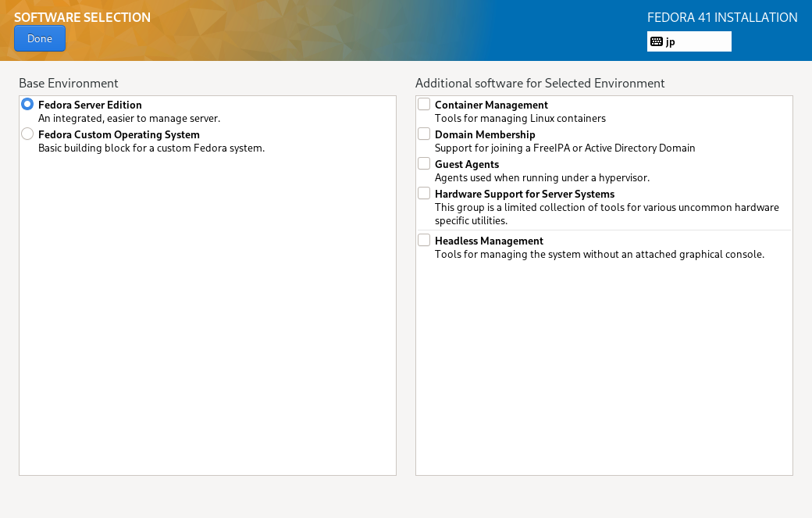The width and height of the screenshot is (812, 518).
Task: Tick Hardware Support for Server Systems checkbox
Action: point(424,193)
